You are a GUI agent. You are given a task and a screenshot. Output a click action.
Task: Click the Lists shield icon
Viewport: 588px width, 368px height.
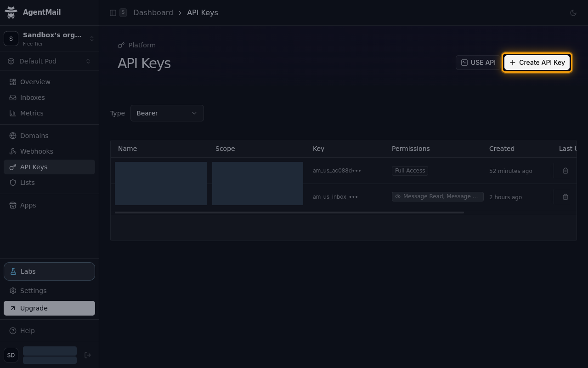coord(13,183)
